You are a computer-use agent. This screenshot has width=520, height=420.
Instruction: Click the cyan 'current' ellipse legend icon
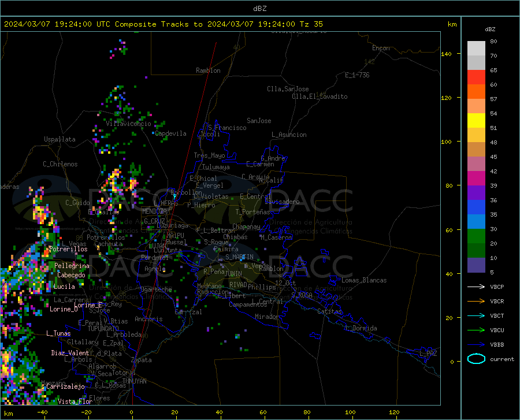pyautogui.click(x=476, y=359)
